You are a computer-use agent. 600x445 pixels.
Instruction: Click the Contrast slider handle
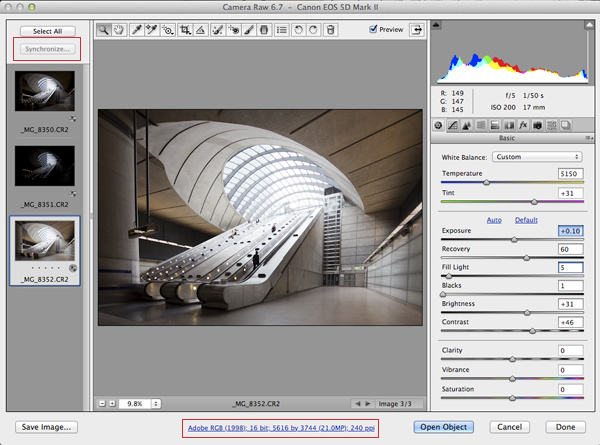(x=532, y=331)
